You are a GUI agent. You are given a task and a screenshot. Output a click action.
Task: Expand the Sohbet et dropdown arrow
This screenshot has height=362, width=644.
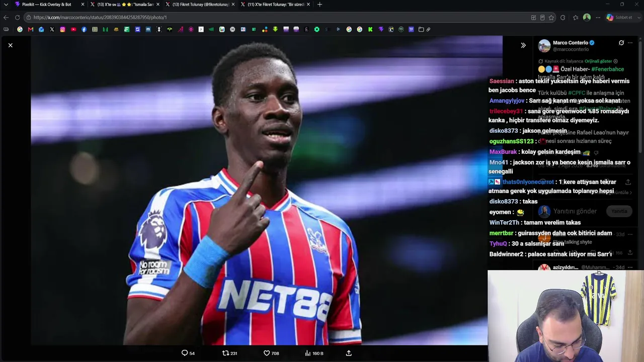tap(638, 17)
